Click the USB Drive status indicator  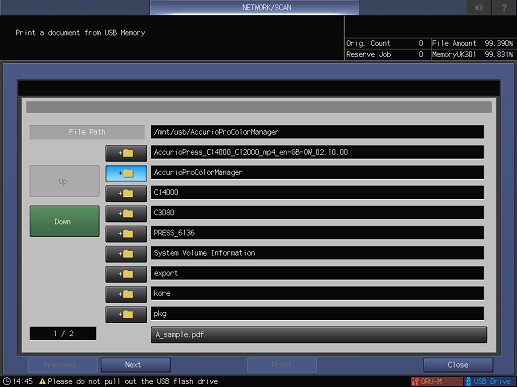(490, 381)
